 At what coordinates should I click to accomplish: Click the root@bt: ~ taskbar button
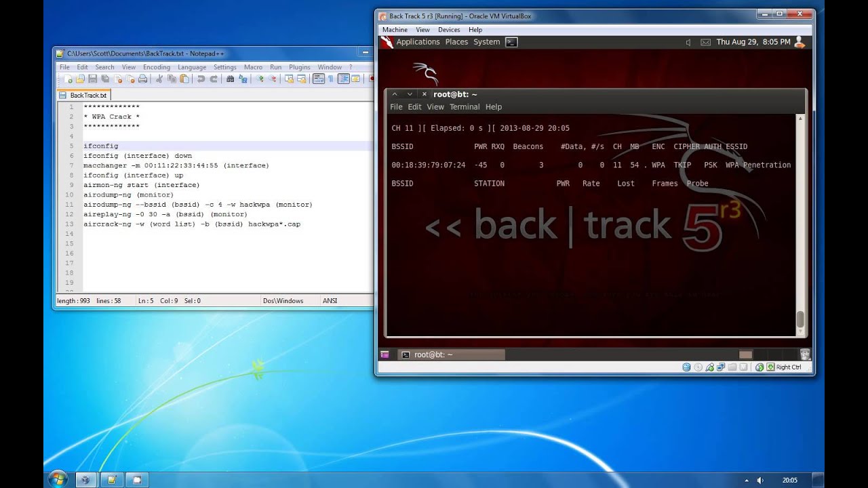[x=450, y=354]
